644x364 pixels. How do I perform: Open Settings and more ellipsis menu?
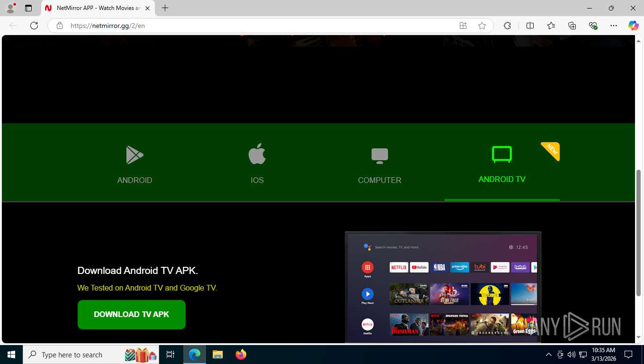(614, 26)
